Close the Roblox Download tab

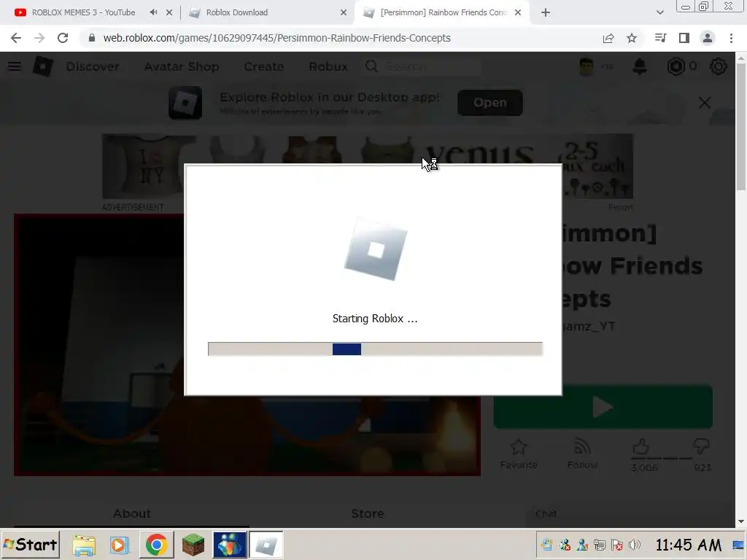tap(343, 12)
